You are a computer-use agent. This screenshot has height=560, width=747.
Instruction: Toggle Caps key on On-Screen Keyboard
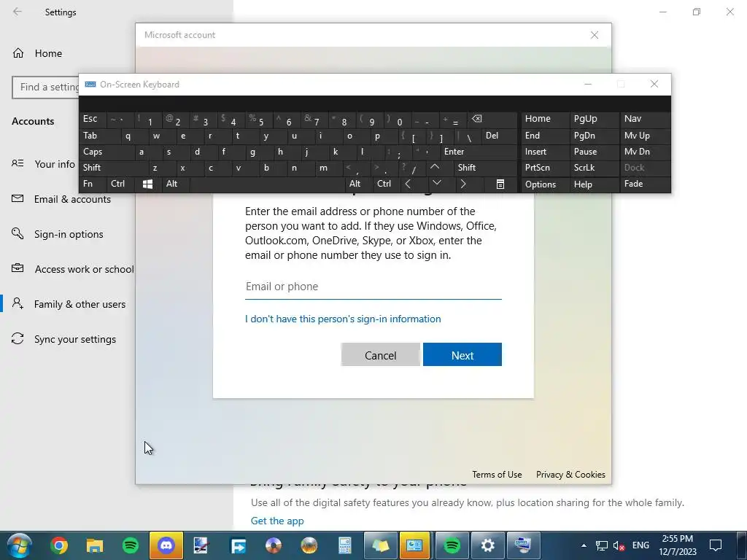point(105,152)
